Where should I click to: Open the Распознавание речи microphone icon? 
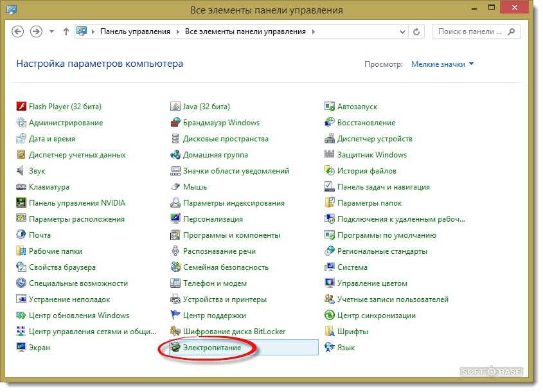click(x=175, y=251)
